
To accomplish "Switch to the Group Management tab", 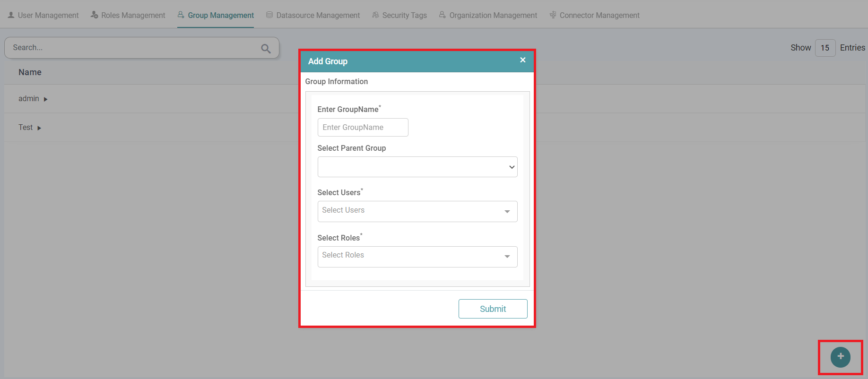I will point(220,15).
